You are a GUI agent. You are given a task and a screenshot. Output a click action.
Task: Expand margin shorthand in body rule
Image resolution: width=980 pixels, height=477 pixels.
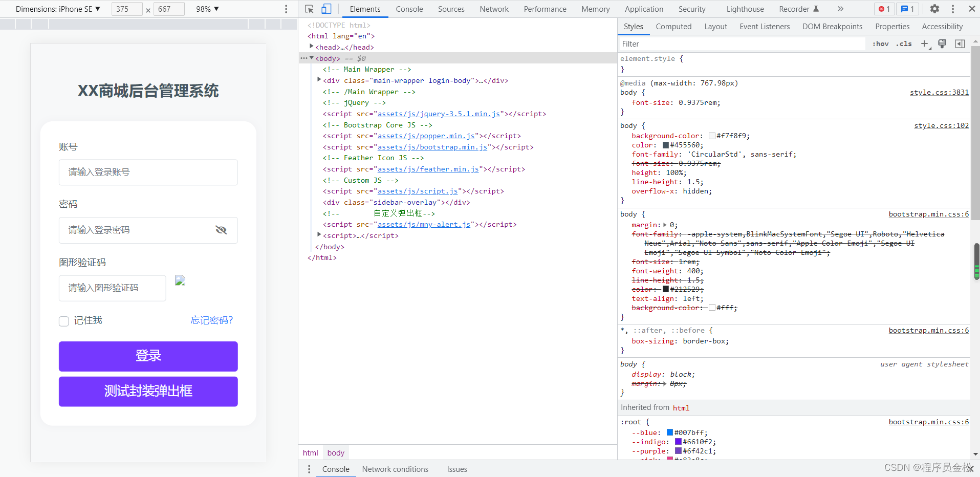(665, 225)
